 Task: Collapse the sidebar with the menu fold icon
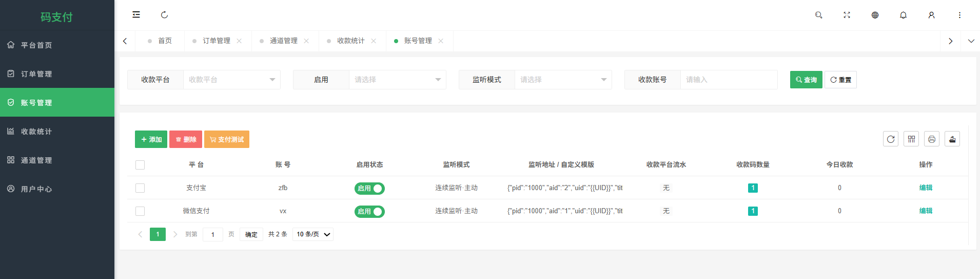(x=136, y=15)
